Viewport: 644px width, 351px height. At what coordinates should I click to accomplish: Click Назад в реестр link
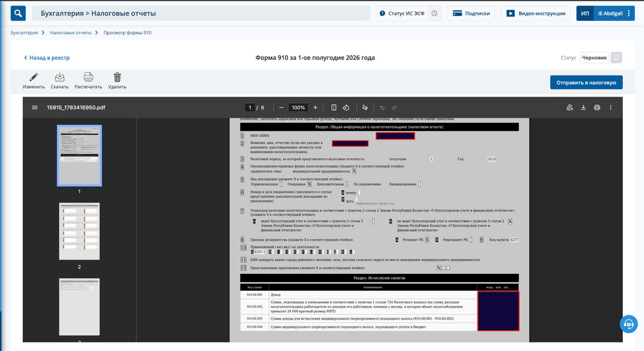[x=47, y=58]
